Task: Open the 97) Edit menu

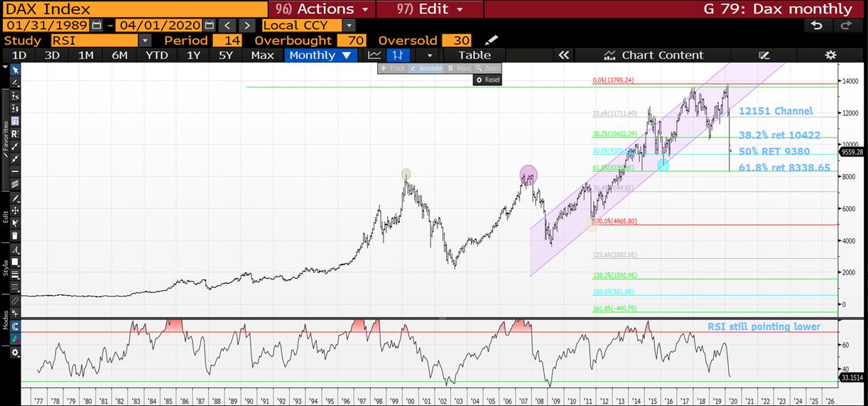Action: [430, 9]
